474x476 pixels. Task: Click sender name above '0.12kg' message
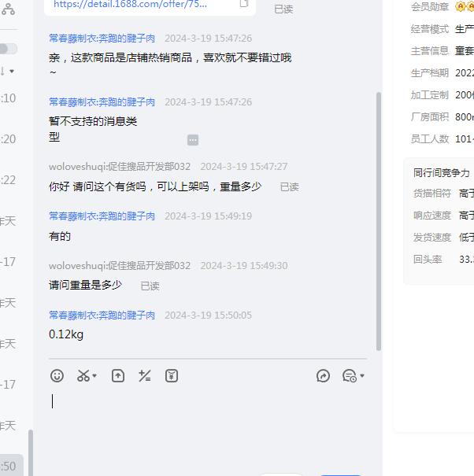(102, 315)
